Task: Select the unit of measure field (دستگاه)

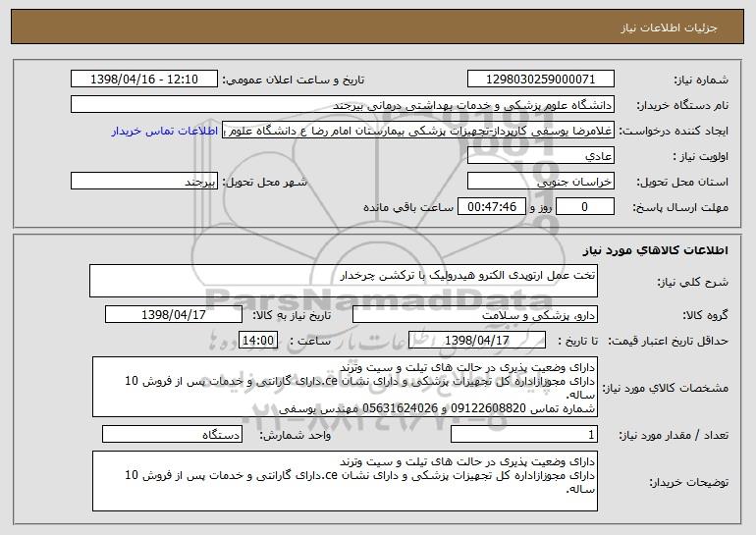Action: [x=172, y=434]
